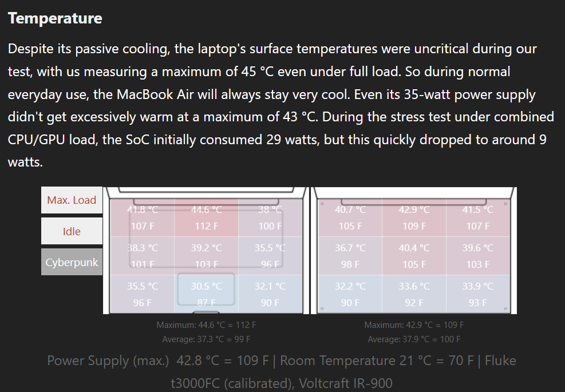Click the 40.4 °C underside center cell
The height and width of the screenshot is (392, 565).
point(414,256)
